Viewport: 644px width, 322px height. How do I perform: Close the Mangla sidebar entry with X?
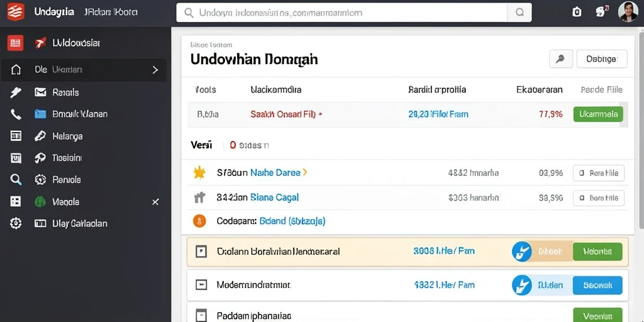pyautogui.click(x=155, y=202)
